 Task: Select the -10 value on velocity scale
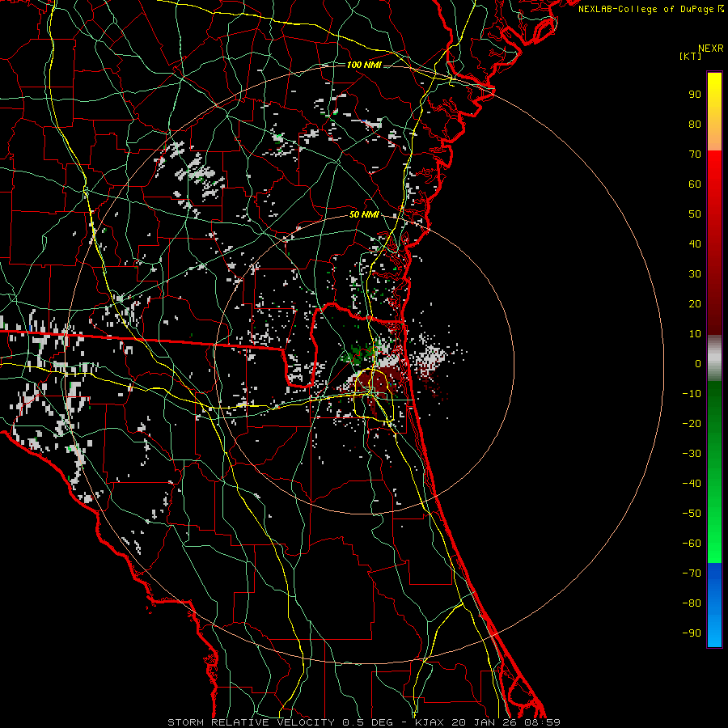pos(692,394)
